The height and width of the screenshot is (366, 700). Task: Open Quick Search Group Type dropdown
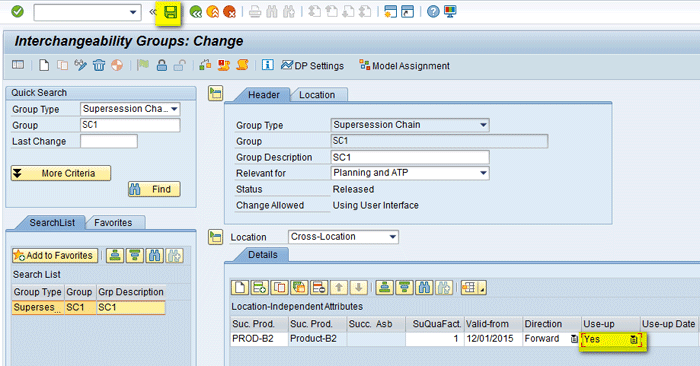point(175,109)
